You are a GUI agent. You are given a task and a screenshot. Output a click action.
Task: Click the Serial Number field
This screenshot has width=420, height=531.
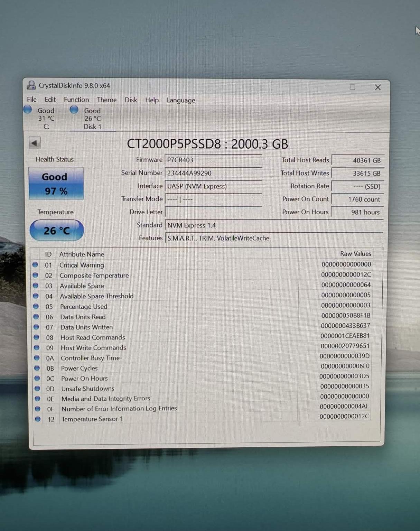213,173
